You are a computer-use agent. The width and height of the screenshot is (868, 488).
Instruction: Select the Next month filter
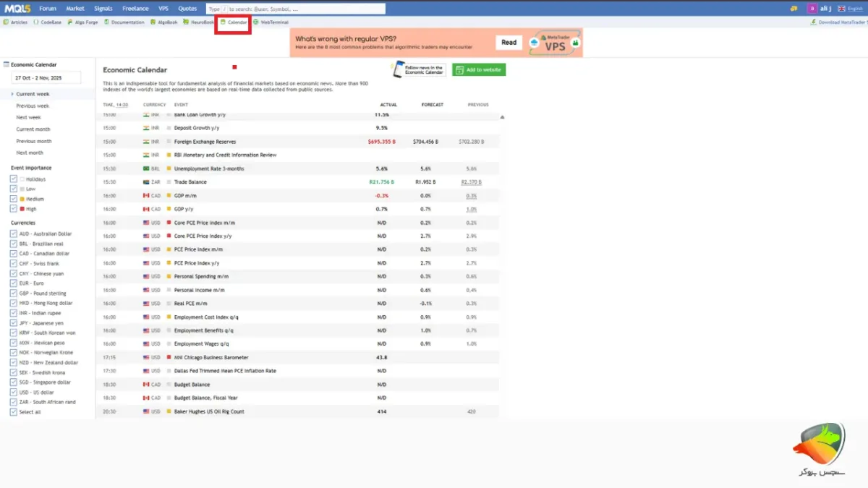[30, 153]
